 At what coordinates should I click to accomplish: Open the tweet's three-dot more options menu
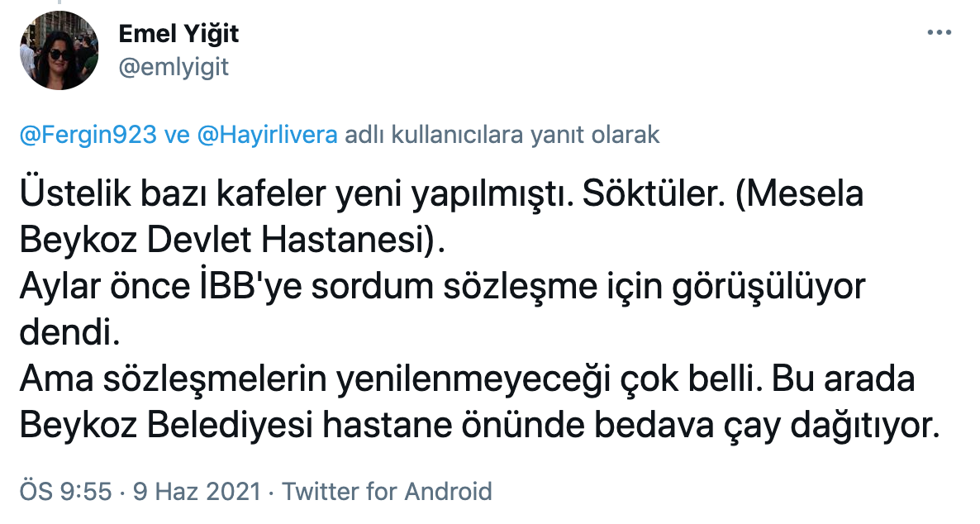click(x=940, y=34)
